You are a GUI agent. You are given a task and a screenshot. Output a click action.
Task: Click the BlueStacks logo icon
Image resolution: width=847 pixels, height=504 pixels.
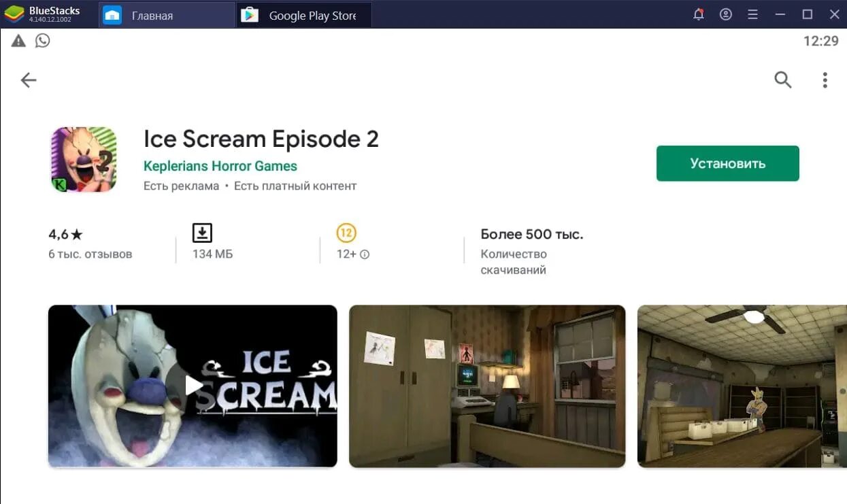(x=14, y=14)
